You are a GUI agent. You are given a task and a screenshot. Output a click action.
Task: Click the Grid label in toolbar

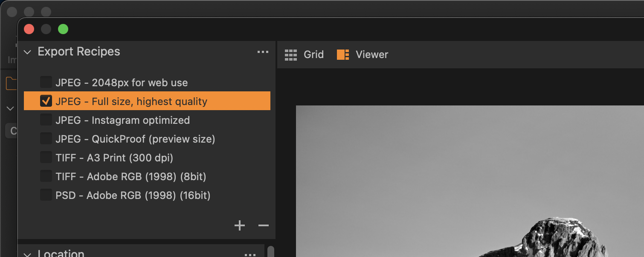coord(313,55)
